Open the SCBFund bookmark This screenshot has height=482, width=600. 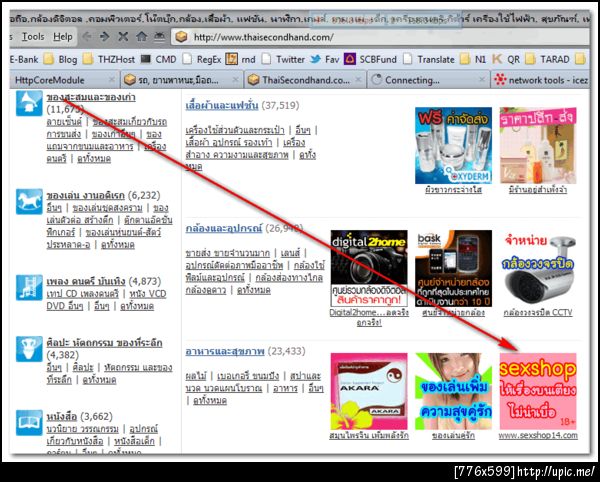[x=370, y=59]
